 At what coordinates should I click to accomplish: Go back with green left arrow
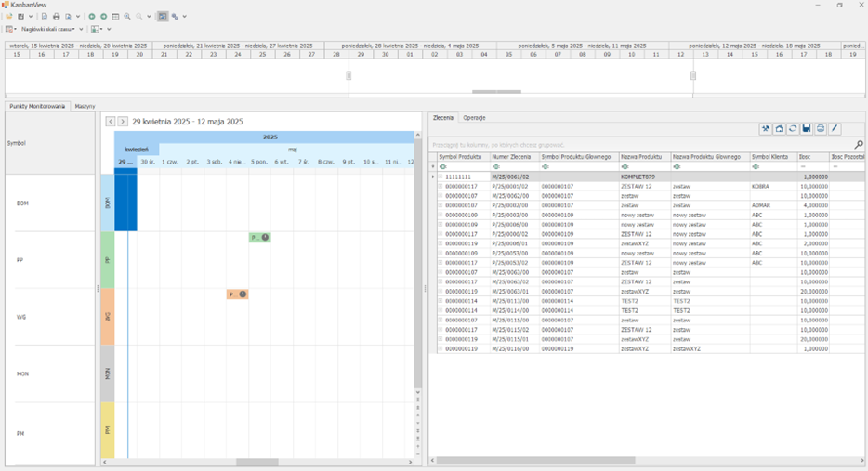click(x=92, y=17)
